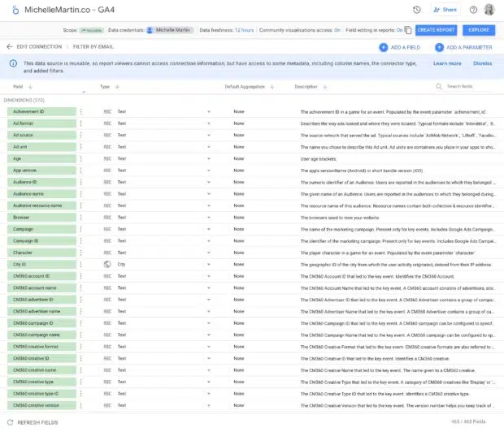Viewport: 504px width, 432px height.
Task: Select the CM360 creative ID field
Action: [x=41, y=358]
